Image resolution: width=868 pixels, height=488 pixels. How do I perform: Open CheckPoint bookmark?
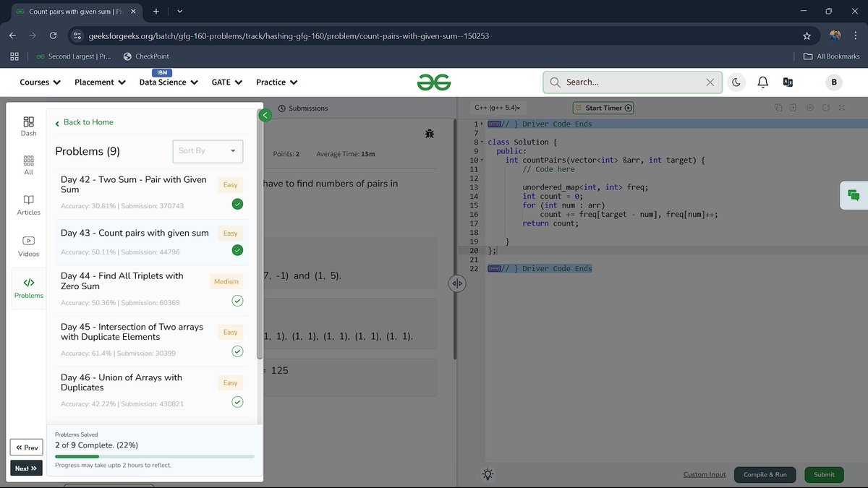click(146, 56)
